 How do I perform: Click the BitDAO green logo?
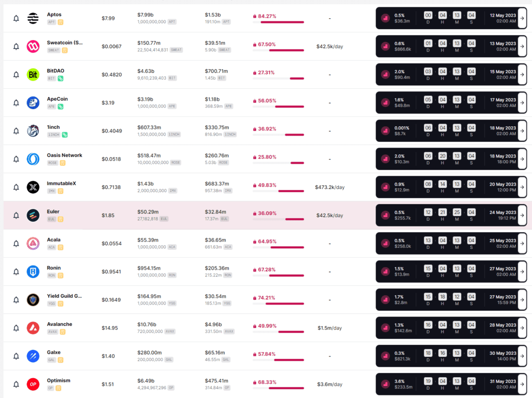pyautogui.click(x=33, y=74)
